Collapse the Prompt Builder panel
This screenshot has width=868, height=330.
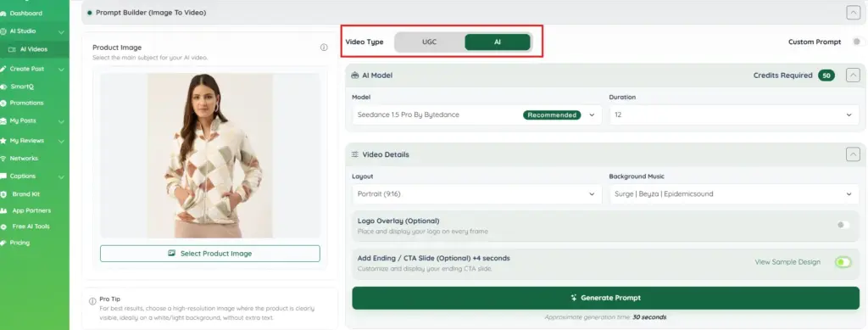pos(853,13)
